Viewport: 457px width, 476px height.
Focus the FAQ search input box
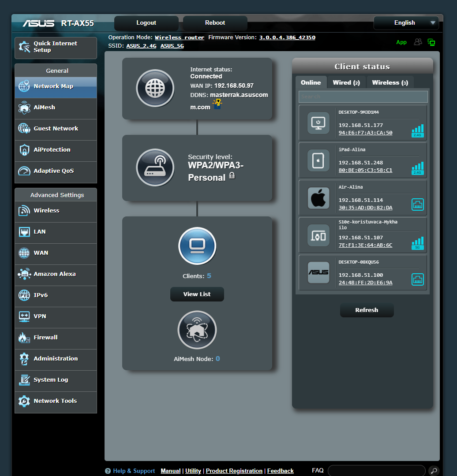coord(376,471)
